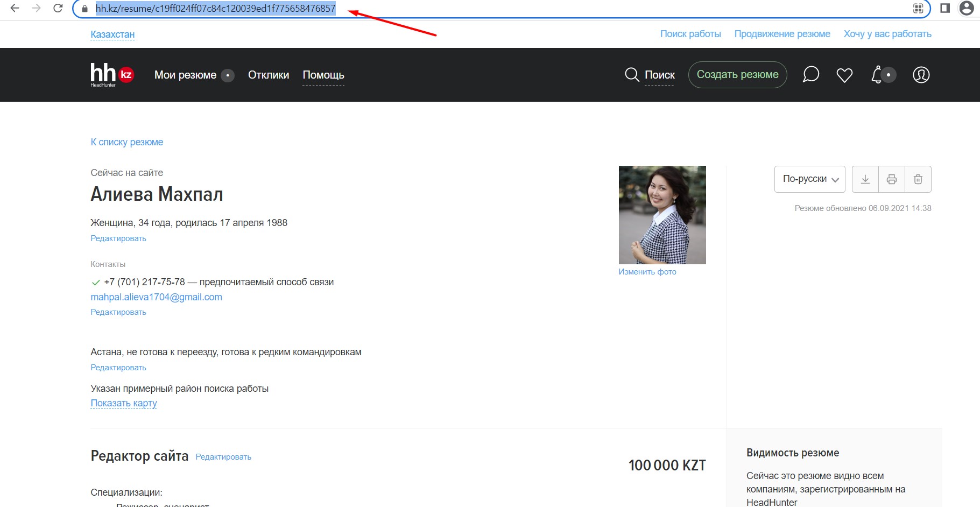This screenshot has width=980, height=507.
Task: Print the resume with printer icon
Action: click(892, 179)
